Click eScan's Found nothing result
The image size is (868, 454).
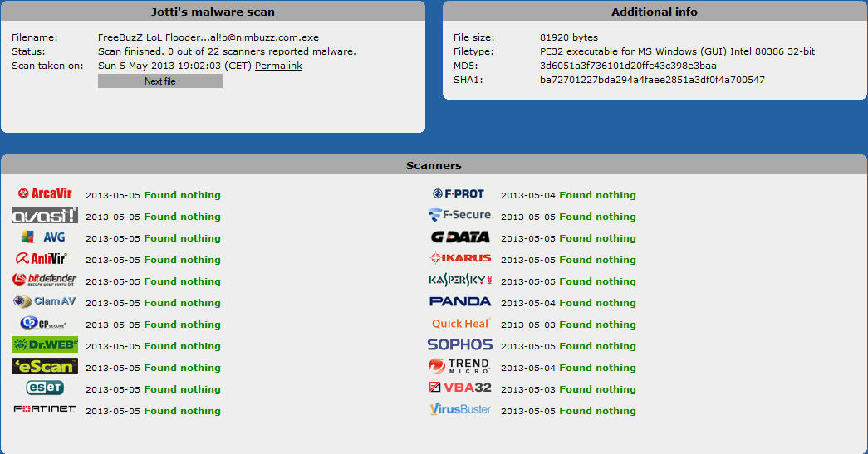click(182, 368)
